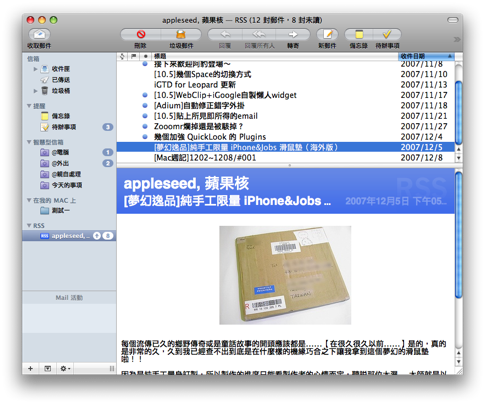485x405 pixels.
Task: Click the flag column header icon
Action: pyautogui.click(x=133, y=56)
